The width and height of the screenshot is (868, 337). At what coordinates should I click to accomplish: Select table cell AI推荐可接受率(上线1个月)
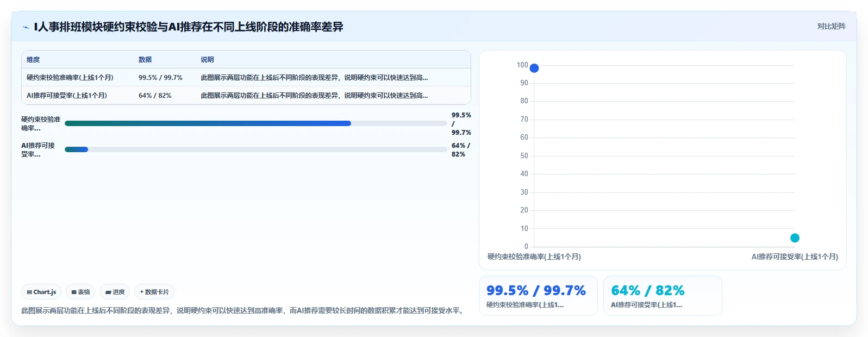click(x=67, y=96)
